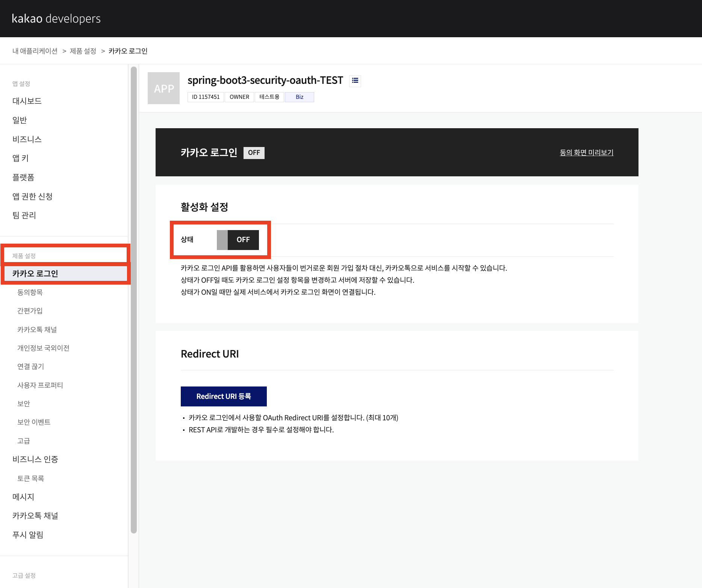This screenshot has height=588, width=702.
Task: Open 동의항목 submenu item
Action: [x=30, y=292]
